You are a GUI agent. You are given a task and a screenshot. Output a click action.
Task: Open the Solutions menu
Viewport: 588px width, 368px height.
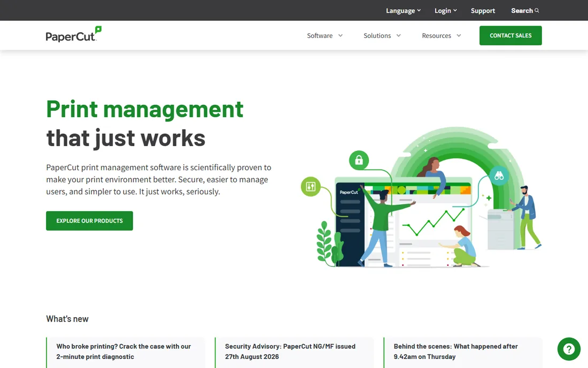pos(382,36)
